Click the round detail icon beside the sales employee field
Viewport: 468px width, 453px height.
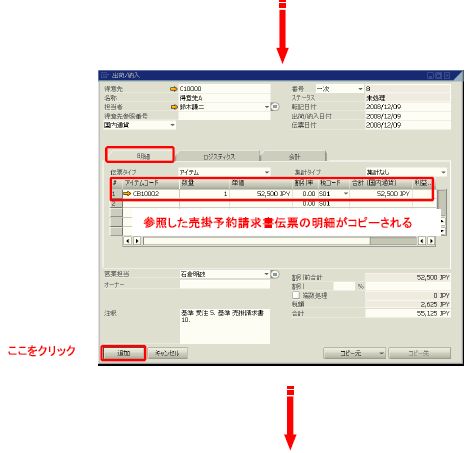(275, 274)
